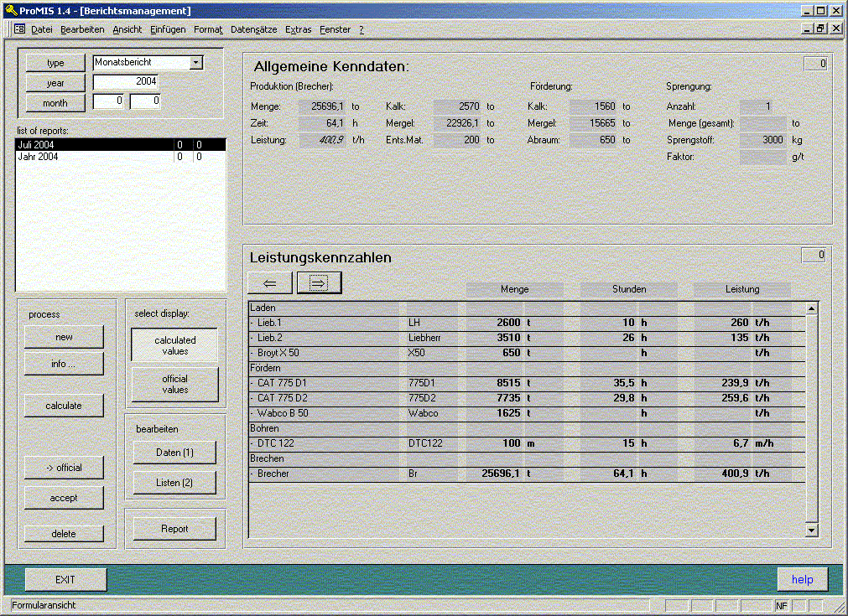The image size is (848, 616).
Task: Click the EXIT button
Action: point(65,580)
